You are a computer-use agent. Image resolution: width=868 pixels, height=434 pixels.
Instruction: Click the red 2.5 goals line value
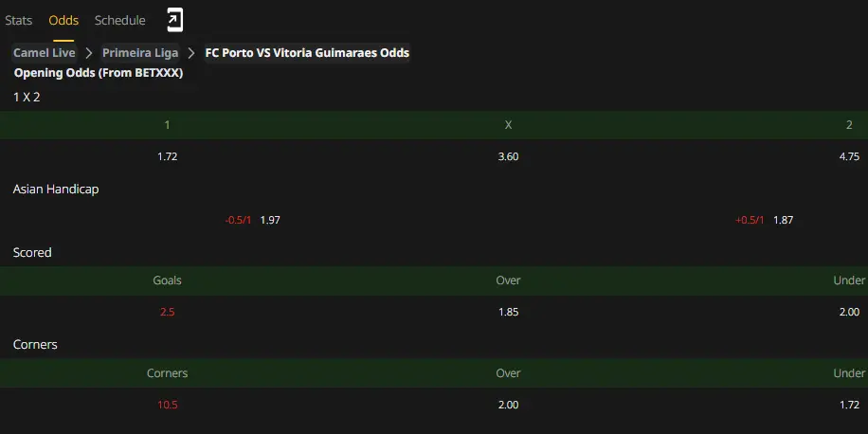tap(167, 312)
